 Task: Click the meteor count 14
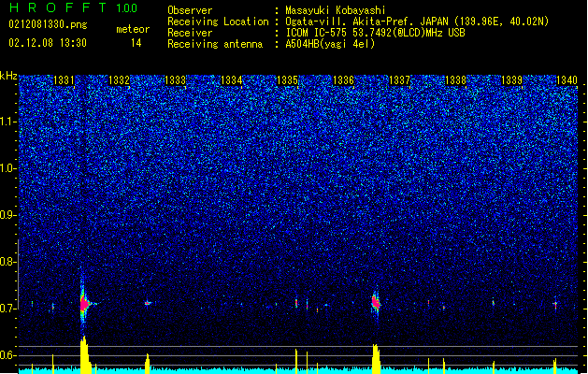(136, 43)
